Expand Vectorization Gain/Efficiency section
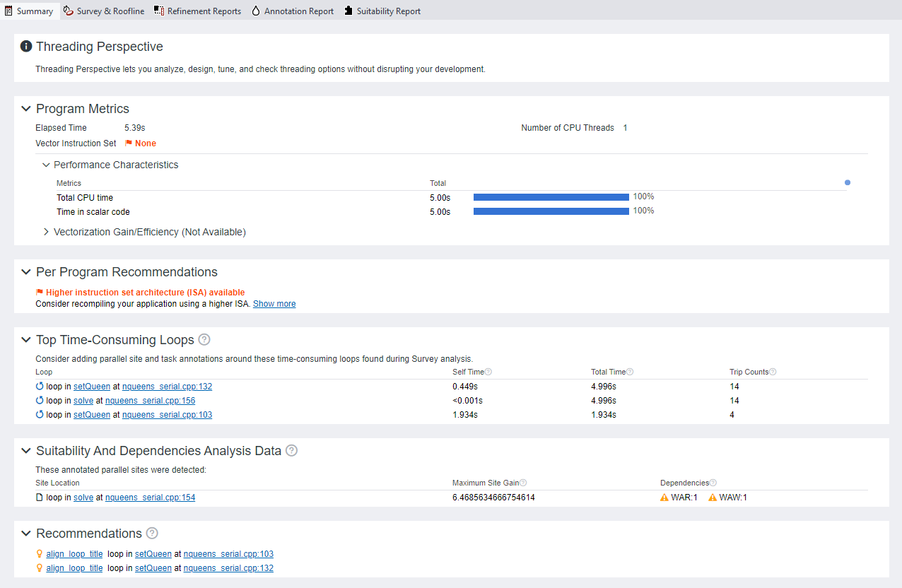The width and height of the screenshot is (902, 588). pos(46,232)
